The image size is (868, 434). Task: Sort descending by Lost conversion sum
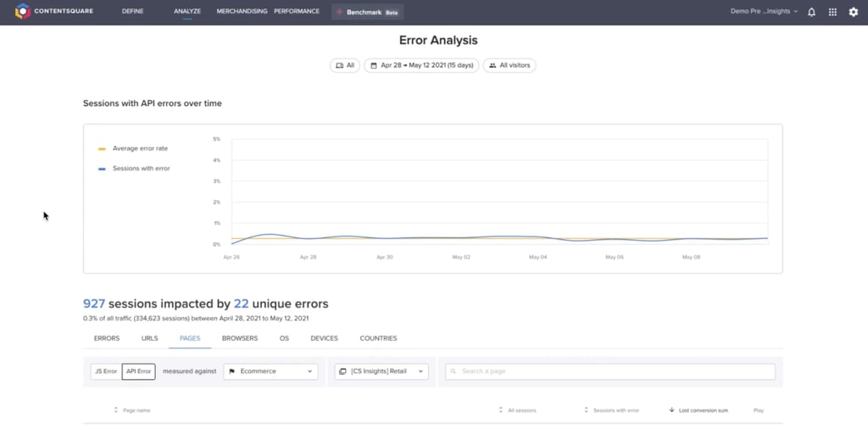tap(673, 410)
